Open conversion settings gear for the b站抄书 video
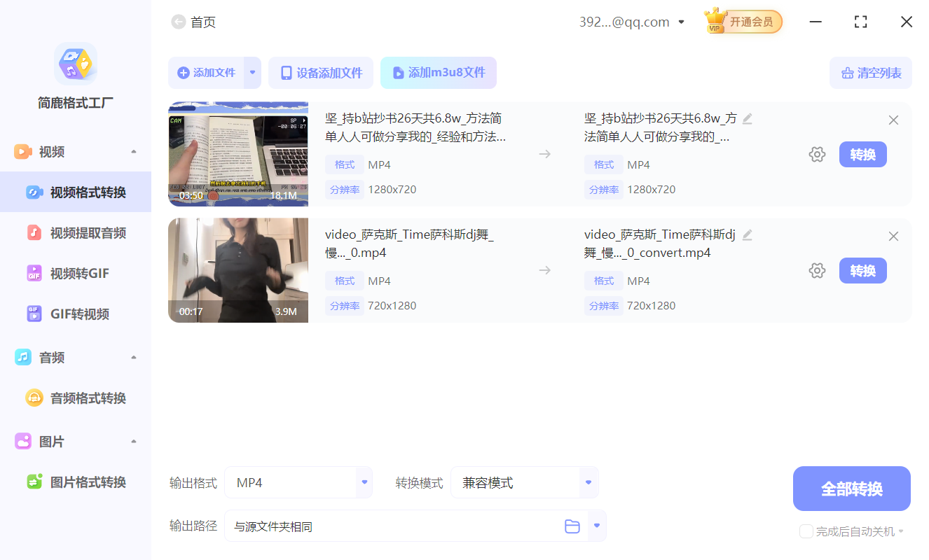Screen dimensions: 929x560 point(817,154)
